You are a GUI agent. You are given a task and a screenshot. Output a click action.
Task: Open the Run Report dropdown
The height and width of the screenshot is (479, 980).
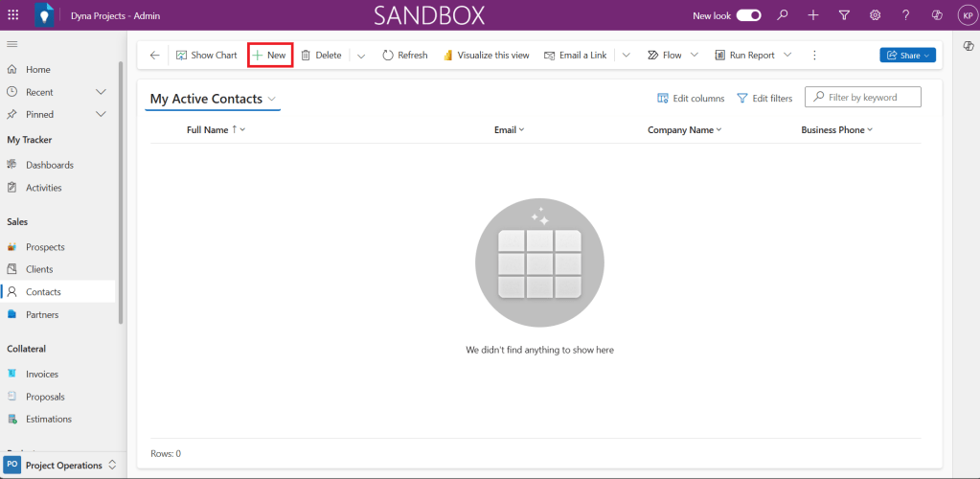pyautogui.click(x=787, y=56)
